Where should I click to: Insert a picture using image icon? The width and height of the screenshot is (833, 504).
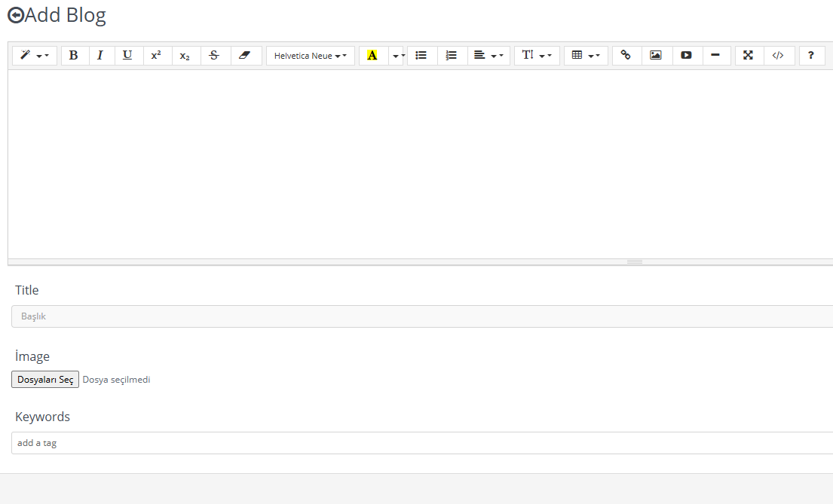656,56
